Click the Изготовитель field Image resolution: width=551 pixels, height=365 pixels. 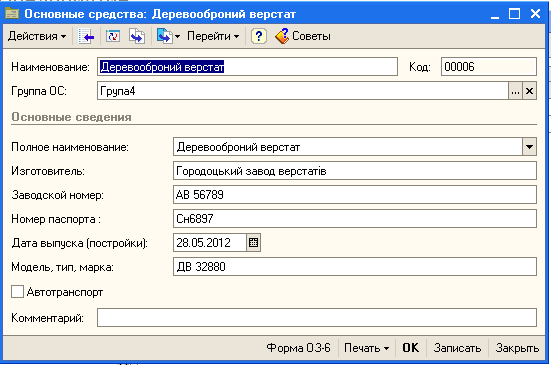(355, 171)
